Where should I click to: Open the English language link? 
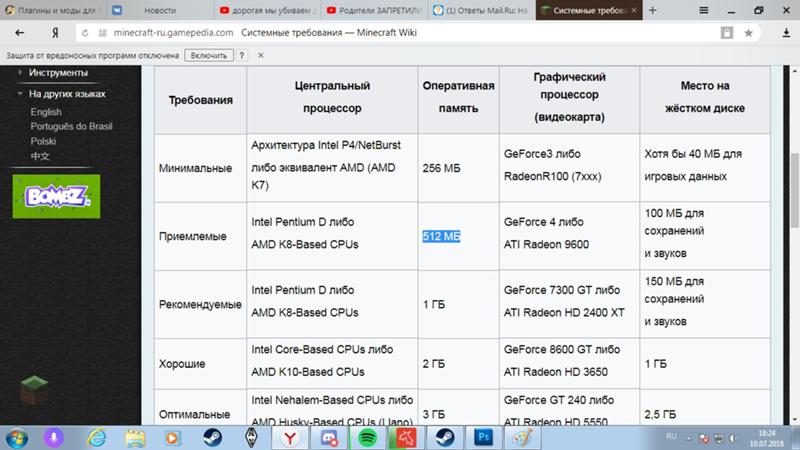46,112
